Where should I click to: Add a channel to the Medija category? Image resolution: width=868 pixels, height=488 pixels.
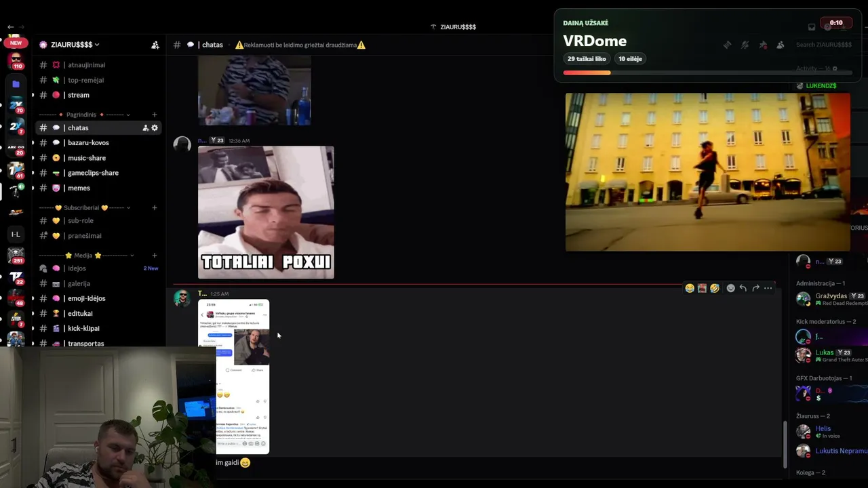tap(155, 256)
